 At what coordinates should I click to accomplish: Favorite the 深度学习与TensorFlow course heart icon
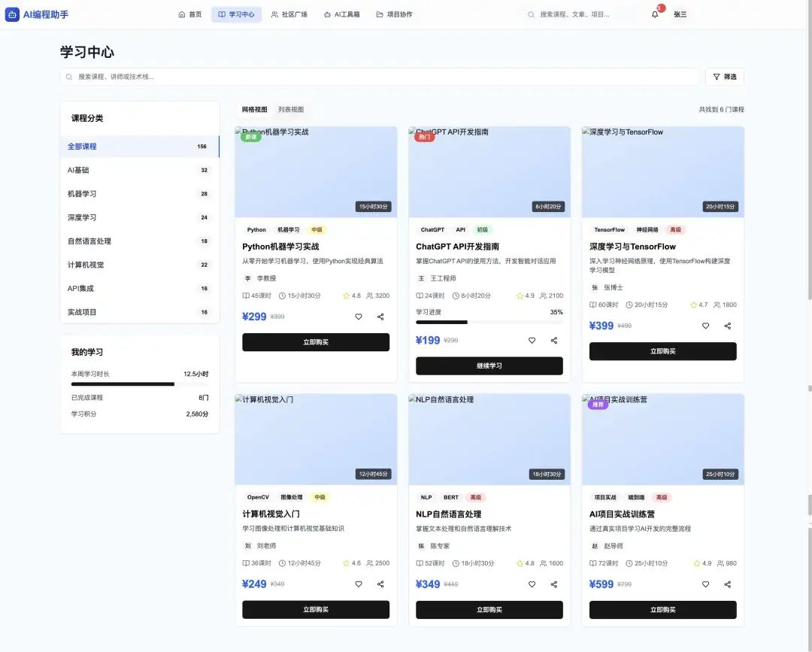pyautogui.click(x=705, y=326)
